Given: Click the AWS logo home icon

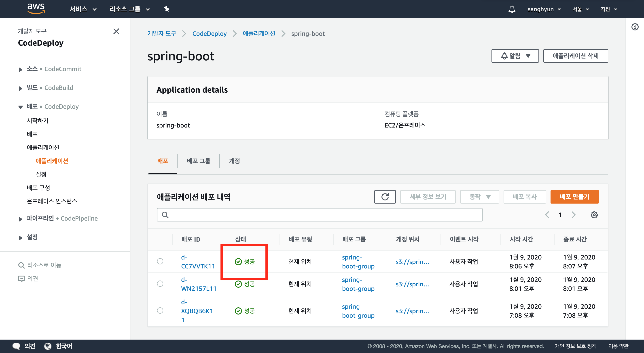Looking at the screenshot, I should click(36, 9).
